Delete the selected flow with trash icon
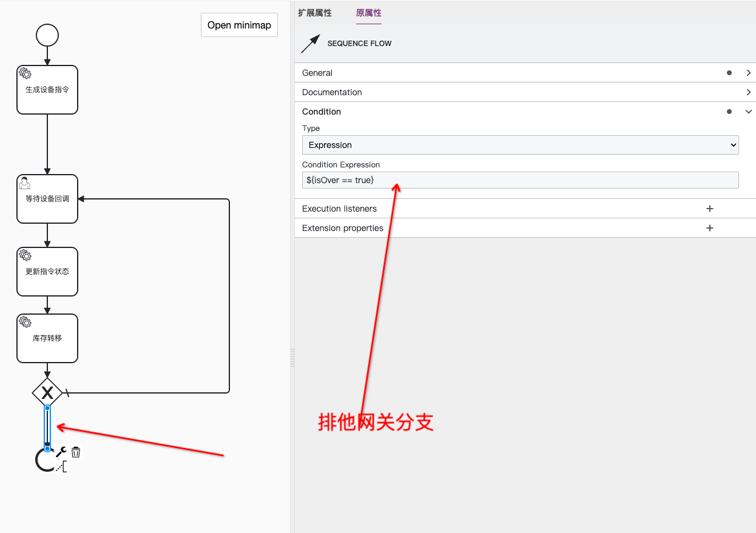Image resolution: width=756 pixels, height=533 pixels. coord(76,452)
